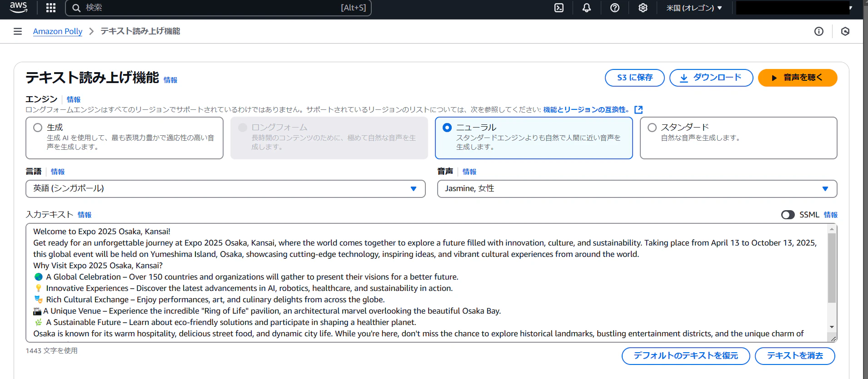Screen dimensions: 868x379
Task: Click the テキスト読み上げ機能 breadcrumb text
Action: (140, 31)
